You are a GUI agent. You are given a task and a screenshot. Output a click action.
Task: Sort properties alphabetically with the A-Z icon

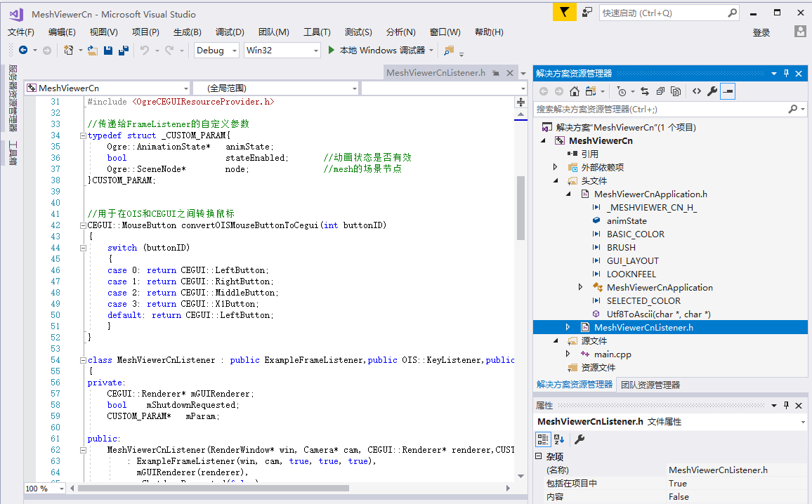point(559,439)
